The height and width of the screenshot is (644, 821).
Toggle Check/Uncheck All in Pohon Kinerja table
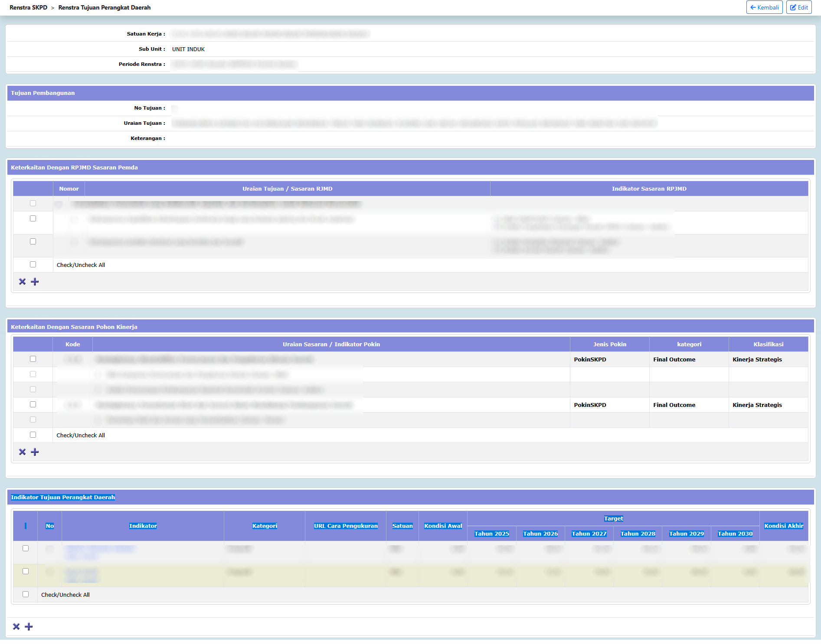tap(33, 435)
